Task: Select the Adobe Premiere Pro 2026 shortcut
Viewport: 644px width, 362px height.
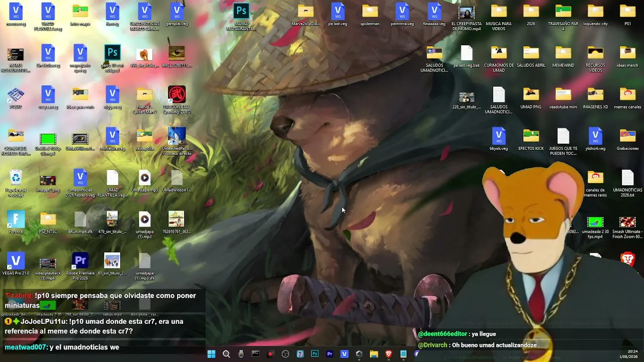Action: tap(80, 266)
